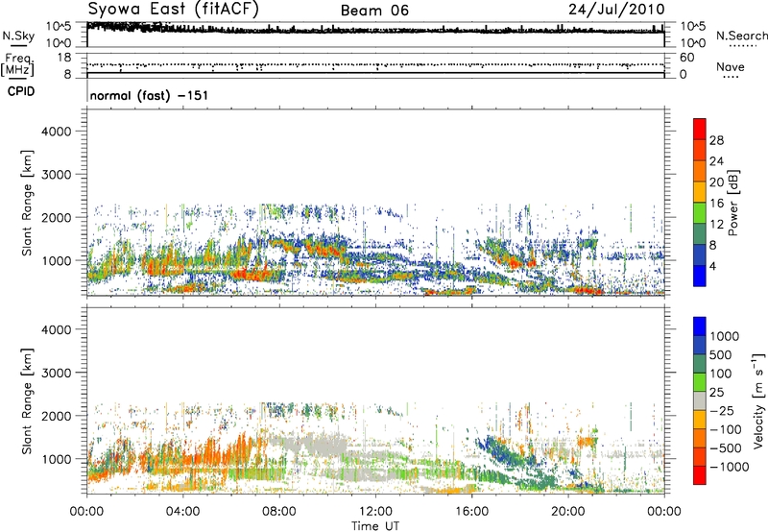Click the date '24/Jul/2010'

[616, 10]
